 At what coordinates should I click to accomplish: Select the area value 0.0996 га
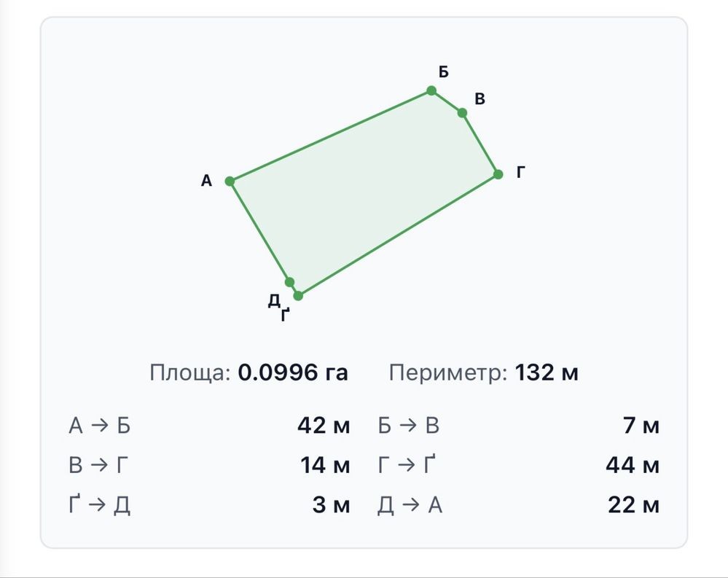click(292, 372)
